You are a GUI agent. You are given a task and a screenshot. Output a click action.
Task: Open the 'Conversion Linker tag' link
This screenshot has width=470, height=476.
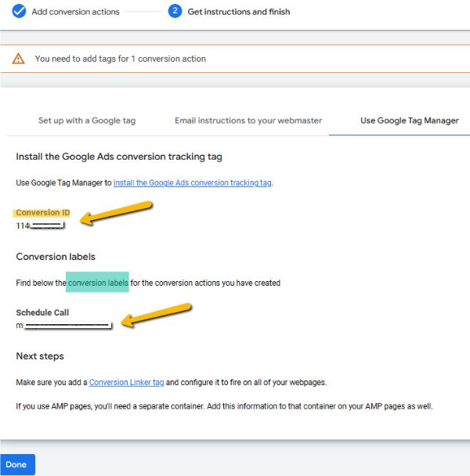pyautogui.click(x=126, y=382)
